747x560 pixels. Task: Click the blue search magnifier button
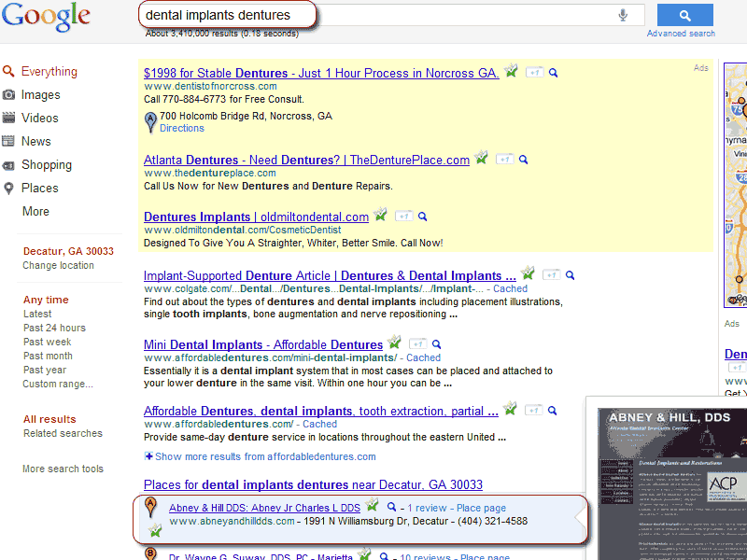tap(685, 15)
